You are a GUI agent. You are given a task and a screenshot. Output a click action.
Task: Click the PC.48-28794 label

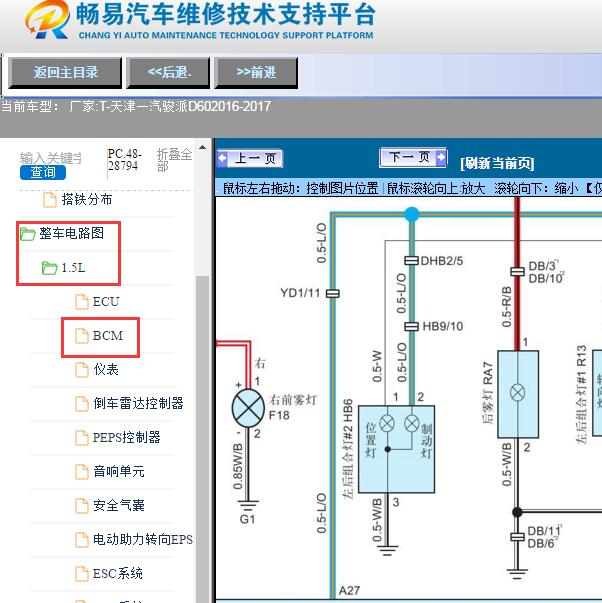(125, 160)
